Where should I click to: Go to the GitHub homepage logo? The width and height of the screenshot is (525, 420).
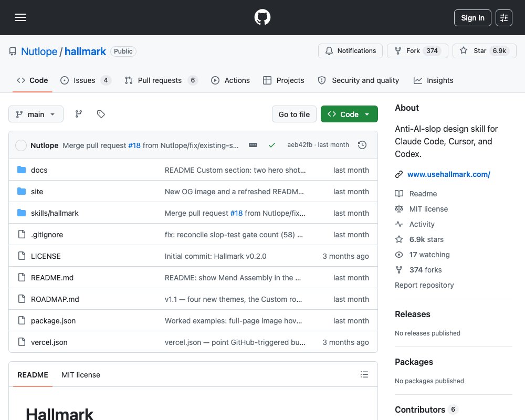(x=262, y=17)
